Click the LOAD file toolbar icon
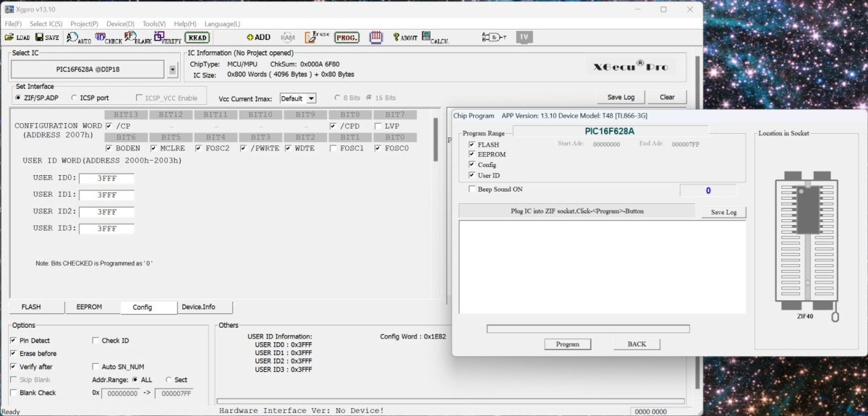 17,37
